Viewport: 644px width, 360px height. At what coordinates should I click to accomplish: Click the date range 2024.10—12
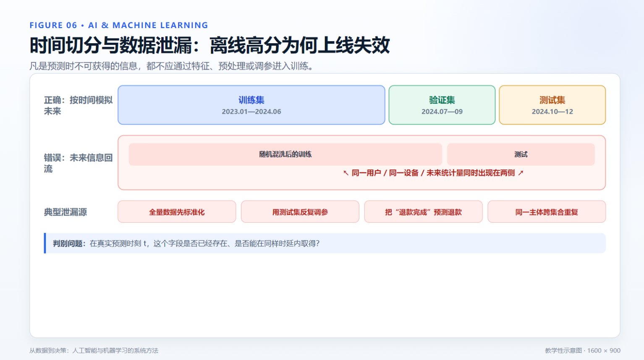(552, 112)
